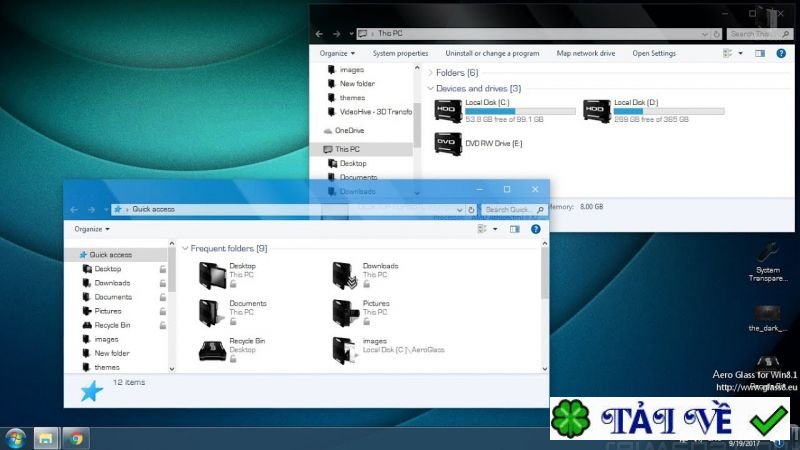Click Help icon in Quick access window

tap(535, 229)
